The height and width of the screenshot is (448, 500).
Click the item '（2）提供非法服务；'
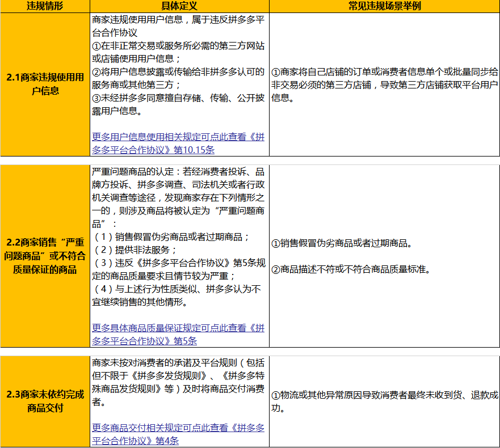point(135,250)
